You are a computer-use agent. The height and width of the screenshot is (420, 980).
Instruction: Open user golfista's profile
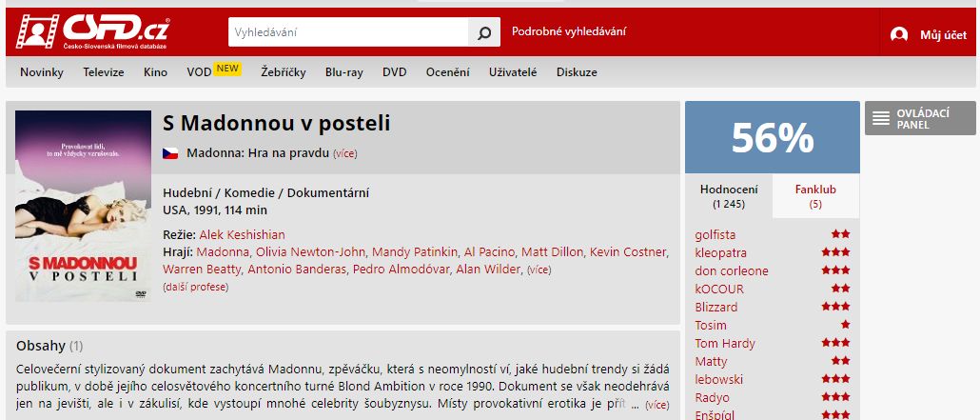point(715,234)
